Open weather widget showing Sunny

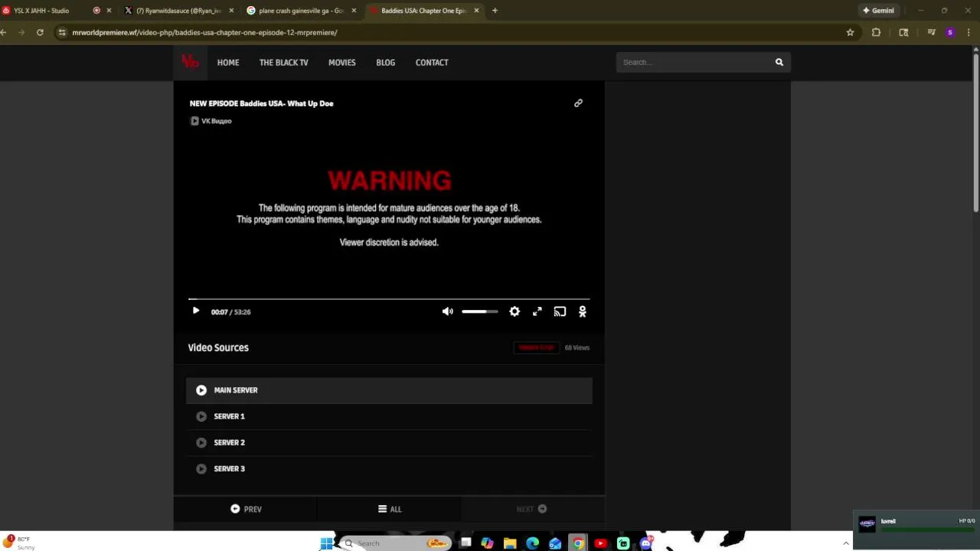click(x=19, y=543)
